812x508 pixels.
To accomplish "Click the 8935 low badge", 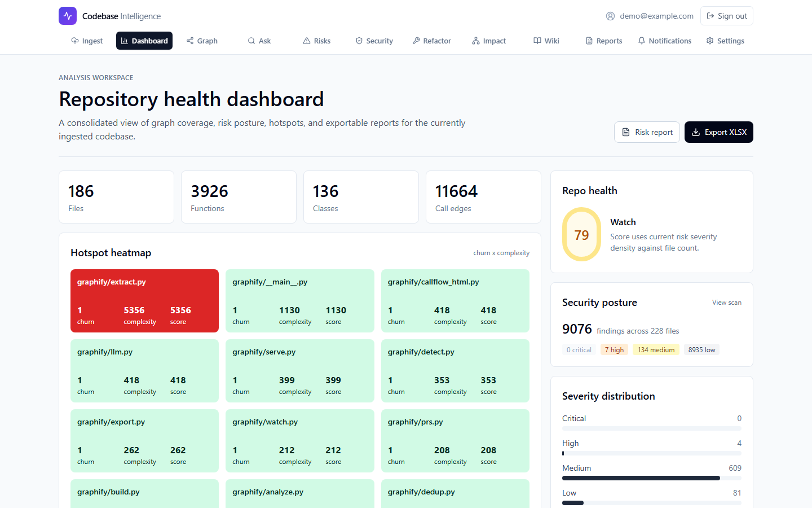I will pos(701,350).
